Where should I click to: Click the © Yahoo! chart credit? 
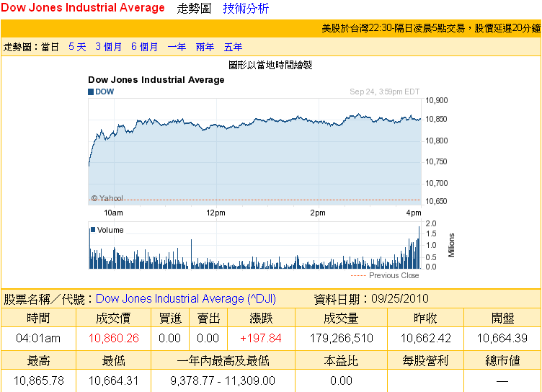point(107,198)
